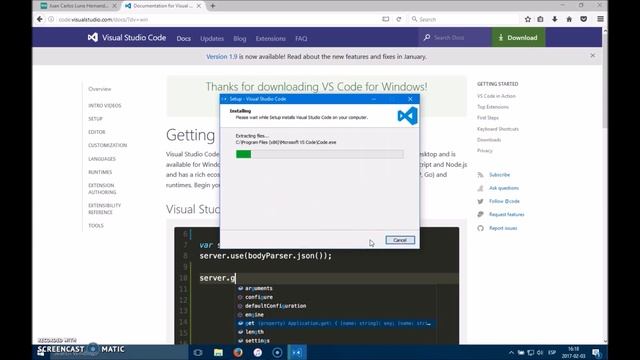This screenshot has height=360, width=640.
Task: Toggle reader view icon in address bar
Action: coord(385,19)
